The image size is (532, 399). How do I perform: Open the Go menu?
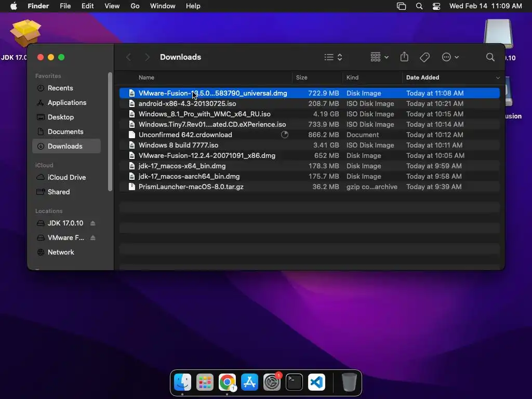tap(135, 6)
